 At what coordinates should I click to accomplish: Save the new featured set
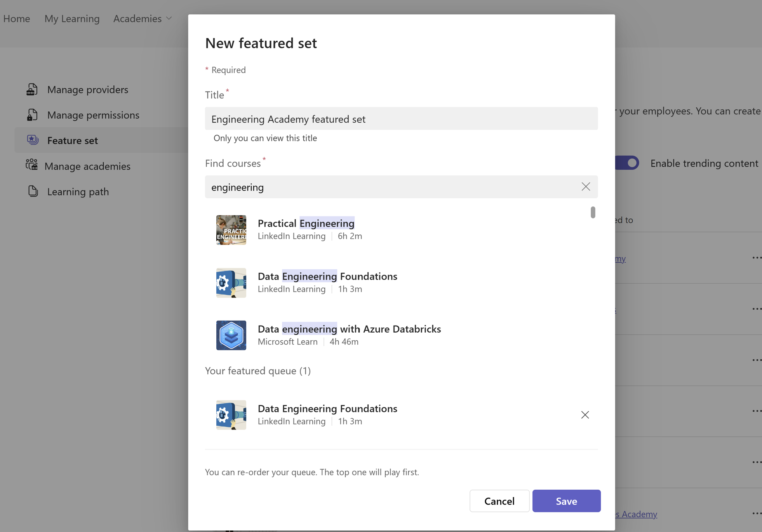[566, 501]
